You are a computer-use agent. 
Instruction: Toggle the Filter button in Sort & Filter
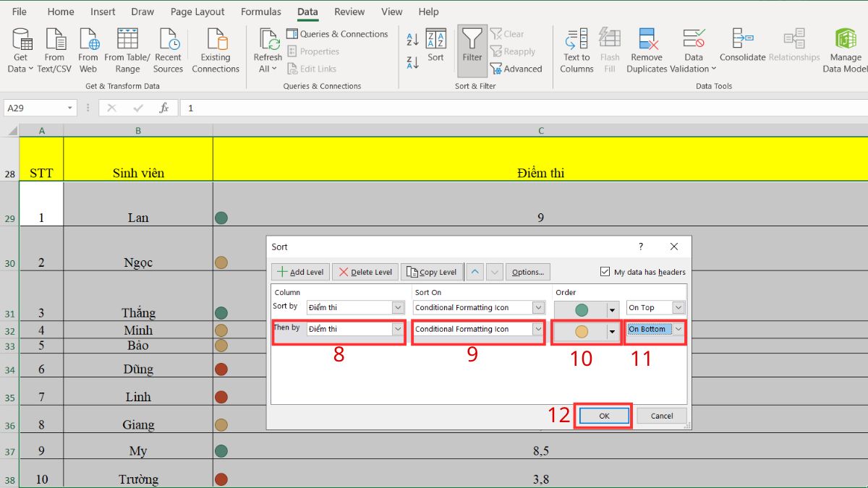pos(472,49)
